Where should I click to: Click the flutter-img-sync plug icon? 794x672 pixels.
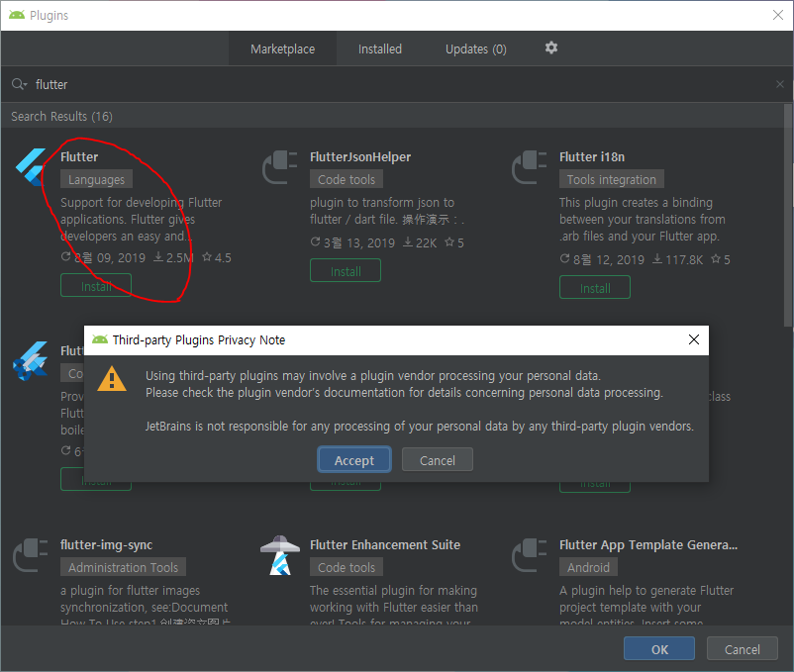pos(31,555)
